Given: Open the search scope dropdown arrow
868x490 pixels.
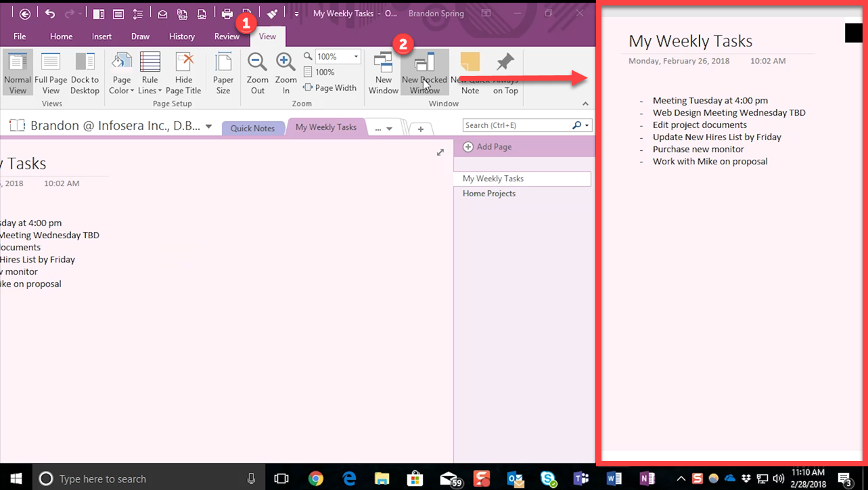Looking at the screenshot, I should (x=587, y=125).
